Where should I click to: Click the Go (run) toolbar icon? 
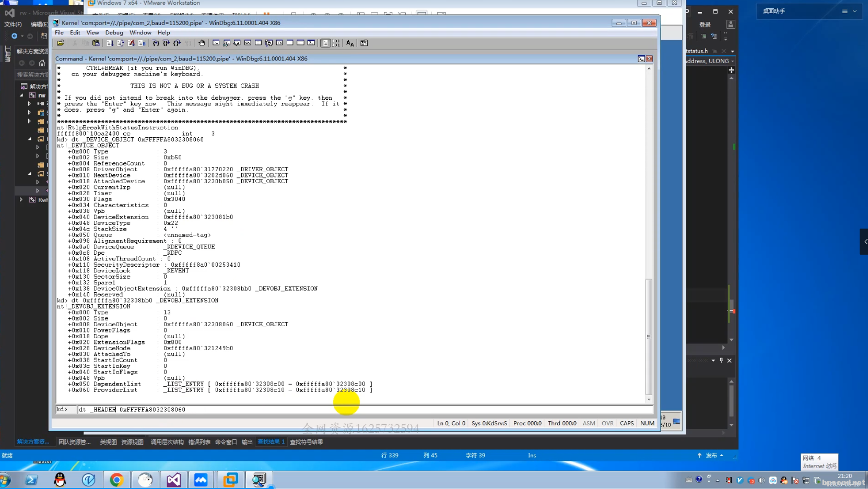[110, 43]
